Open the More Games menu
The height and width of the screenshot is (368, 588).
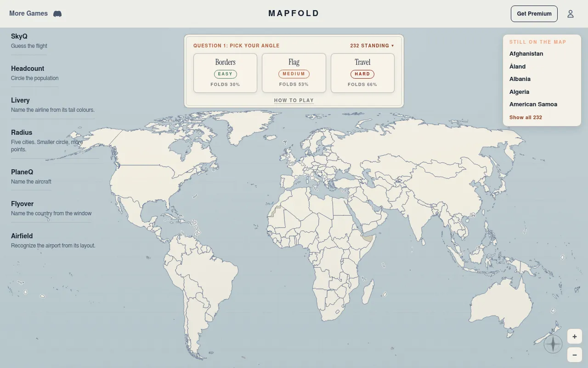click(x=28, y=13)
